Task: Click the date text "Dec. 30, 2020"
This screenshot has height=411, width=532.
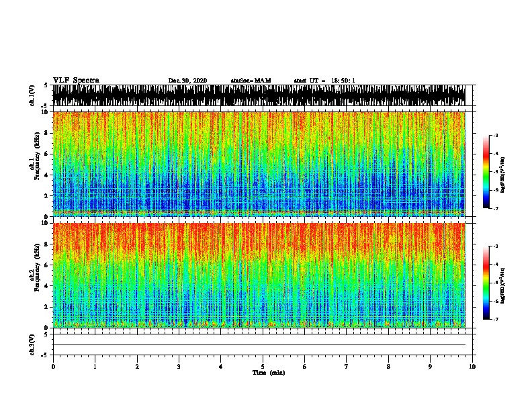Action: [187, 81]
